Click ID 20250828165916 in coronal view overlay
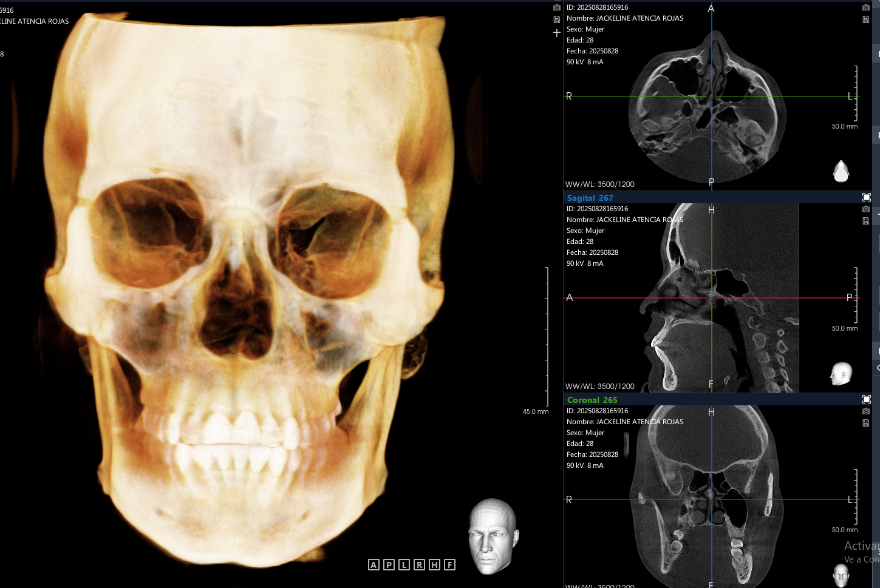 [x=597, y=411]
